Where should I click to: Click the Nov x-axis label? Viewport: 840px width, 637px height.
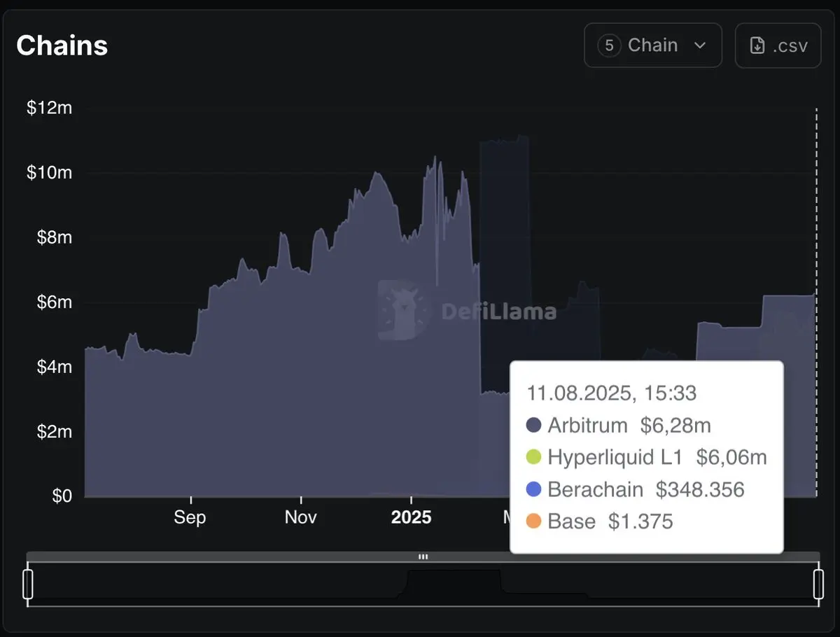click(x=300, y=517)
